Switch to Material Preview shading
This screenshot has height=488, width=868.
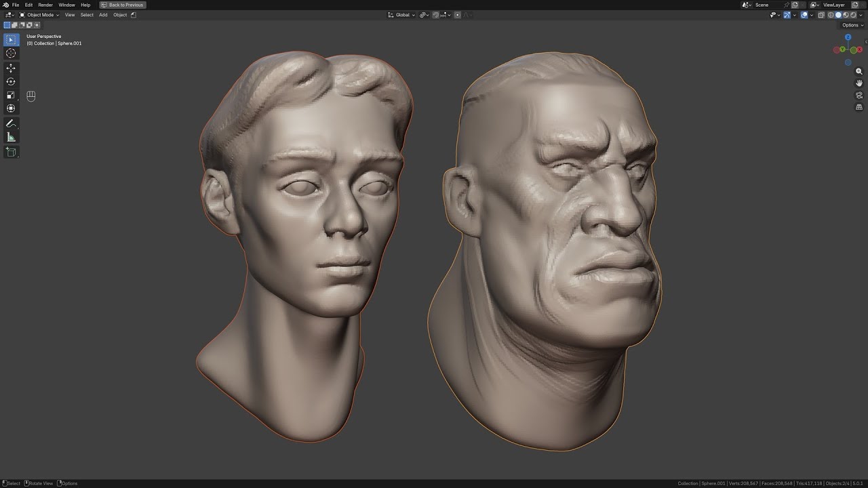tap(846, 15)
